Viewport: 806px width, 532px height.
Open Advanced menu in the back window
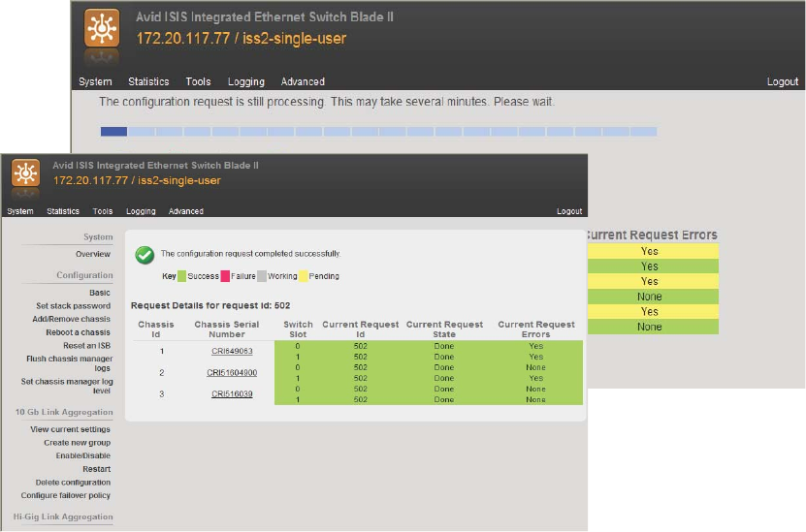coord(303,81)
